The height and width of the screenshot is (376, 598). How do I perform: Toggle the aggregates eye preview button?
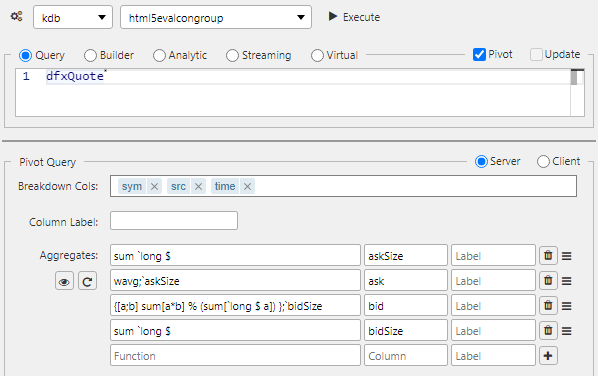pos(64,281)
